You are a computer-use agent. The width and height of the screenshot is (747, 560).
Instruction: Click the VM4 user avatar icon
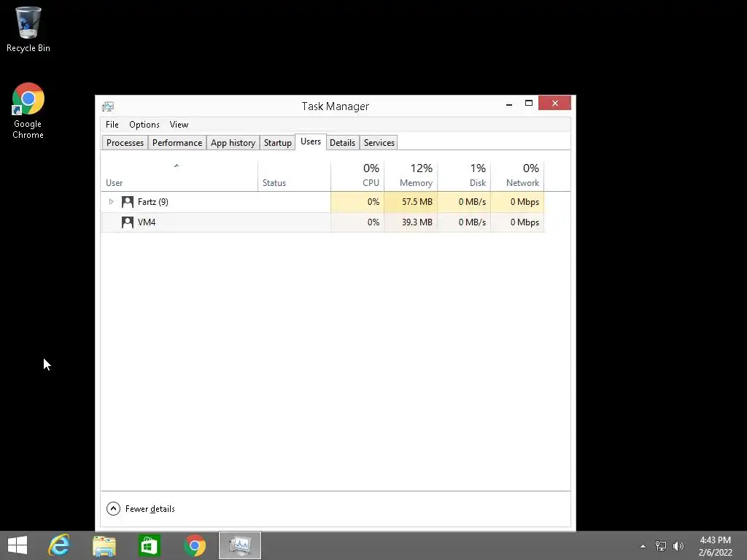[x=127, y=222]
